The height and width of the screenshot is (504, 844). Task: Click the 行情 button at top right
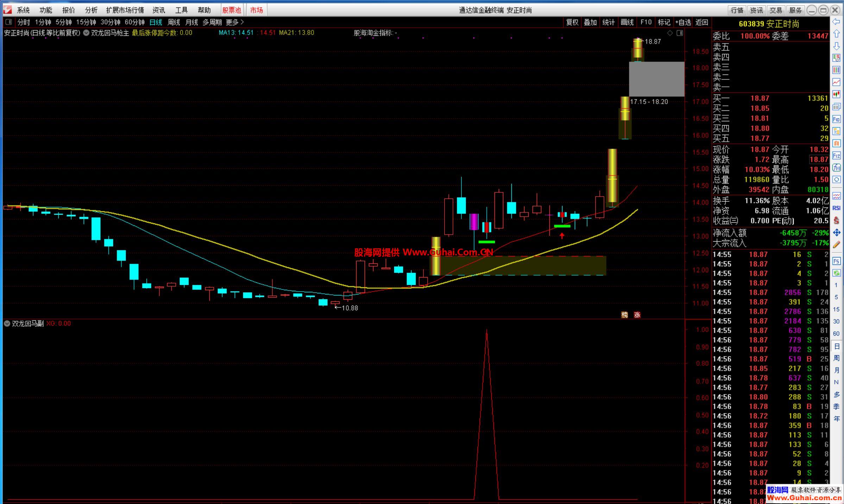click(x=737, y=10)
